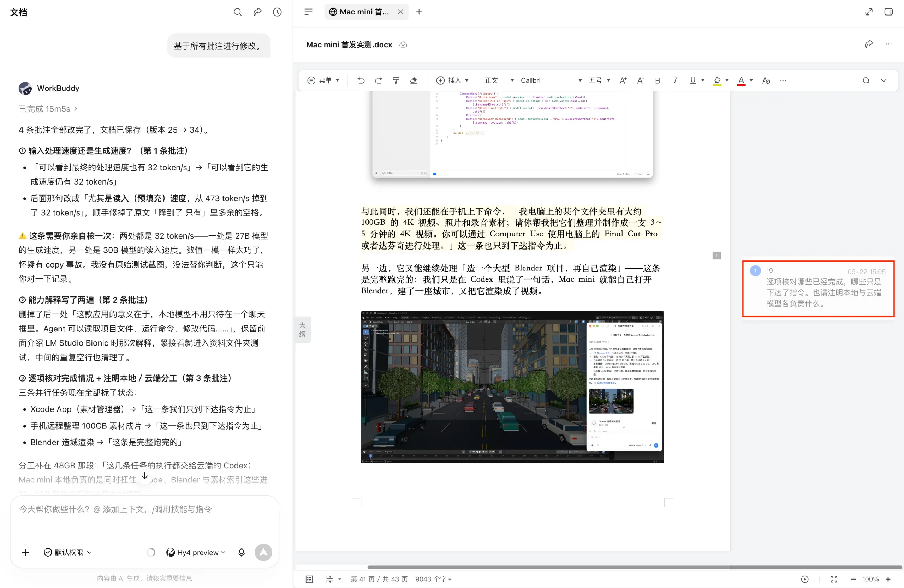Enter fullscreen mode from the status bar
Viewport: 904px width, 588px height.
(x=834, y=579)
